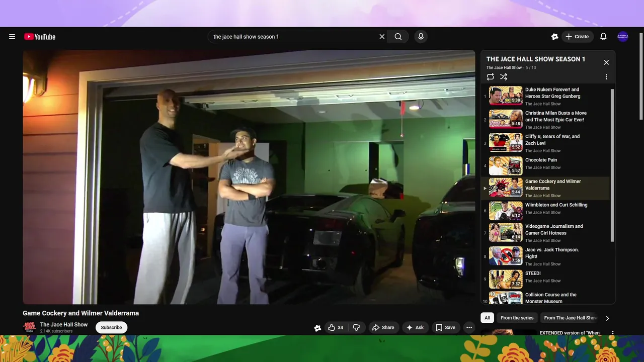
Task: Click Chocolate Pain thumbnail
Action: pyautogui.click(x=506, y=166)
